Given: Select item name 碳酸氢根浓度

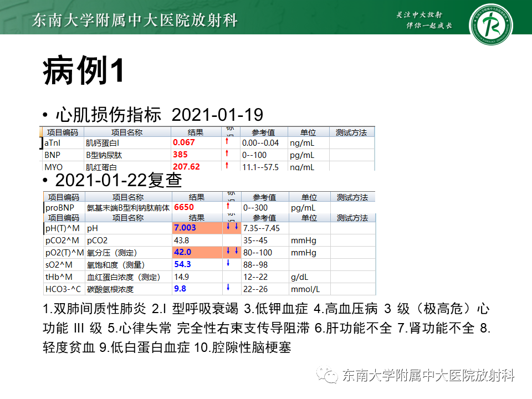Looking at the screenshot, I should pyautogui.click(x=110, y=289).
